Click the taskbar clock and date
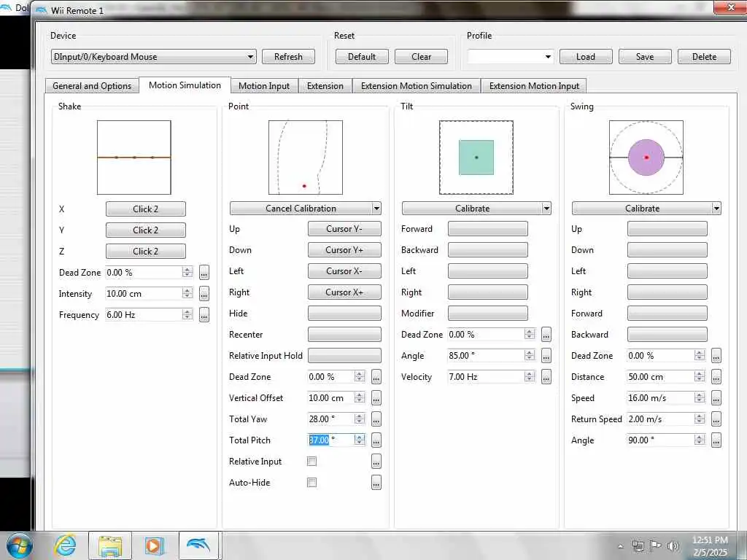The width and height of the screenshot is (747, 560). click(x=710, y=546)
